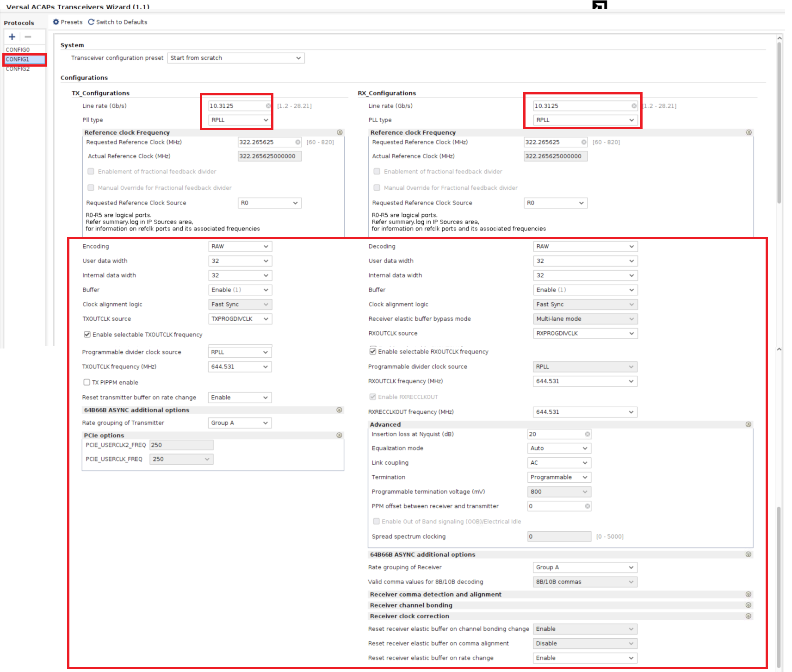Image resolution: width=792 pixels, height=672 pixels.
Task: Collapse TX 64B66B ASYNC additional options icon
Action: tap(339, 410)
